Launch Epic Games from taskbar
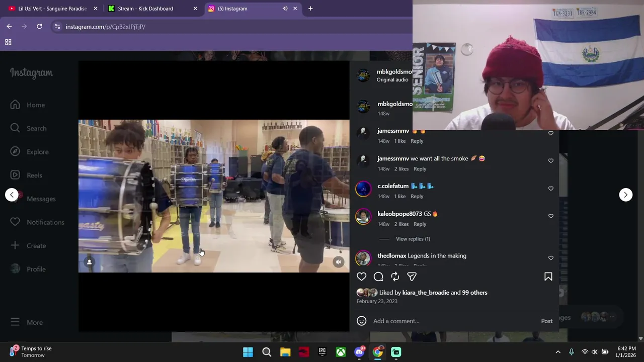 click(x=322, y=352)
